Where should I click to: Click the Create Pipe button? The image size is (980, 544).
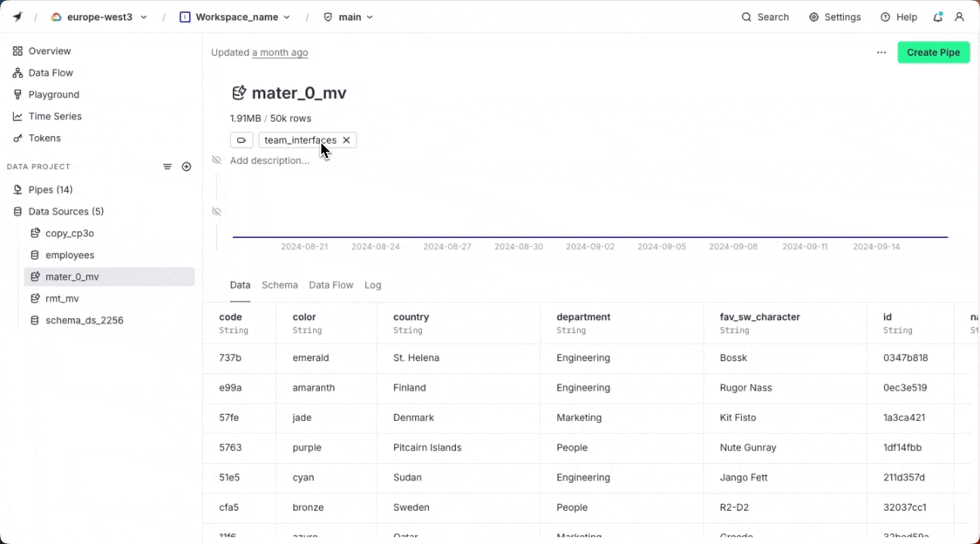(x=933, y=52)
